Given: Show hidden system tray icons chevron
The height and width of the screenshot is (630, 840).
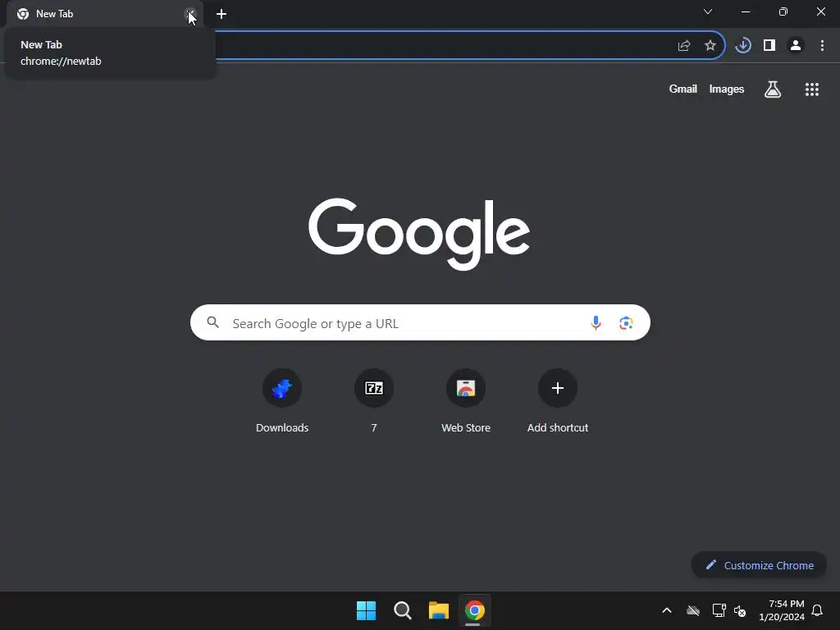Looking at the screenshot, I should [667, 610].
